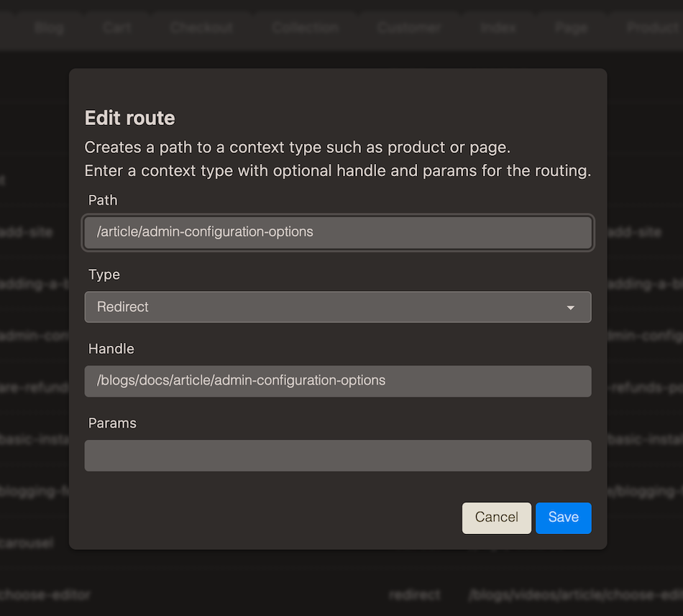This screenshot has width=683, height=616.
Task: Click the dropdown arrow in the Type field
Action: click(570, 308)
